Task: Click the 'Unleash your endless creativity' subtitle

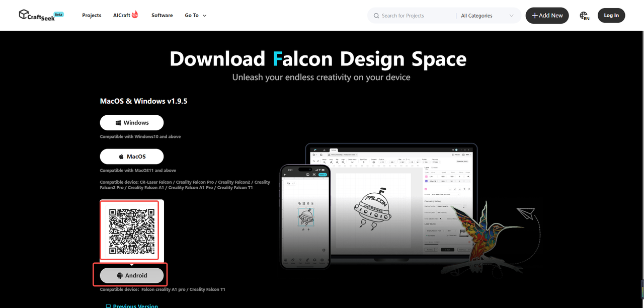Action: (321, 78)
